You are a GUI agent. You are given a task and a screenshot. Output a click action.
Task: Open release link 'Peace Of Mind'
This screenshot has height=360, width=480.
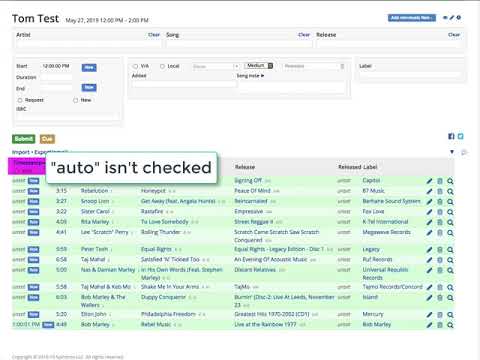tap(252, 191)
